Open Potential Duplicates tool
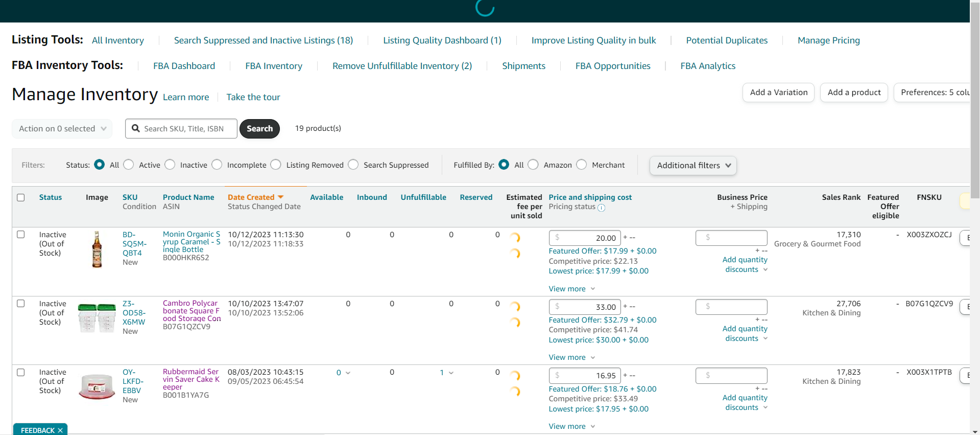The width and height of the screenshot is (980, 435). [x=727, y=40]
